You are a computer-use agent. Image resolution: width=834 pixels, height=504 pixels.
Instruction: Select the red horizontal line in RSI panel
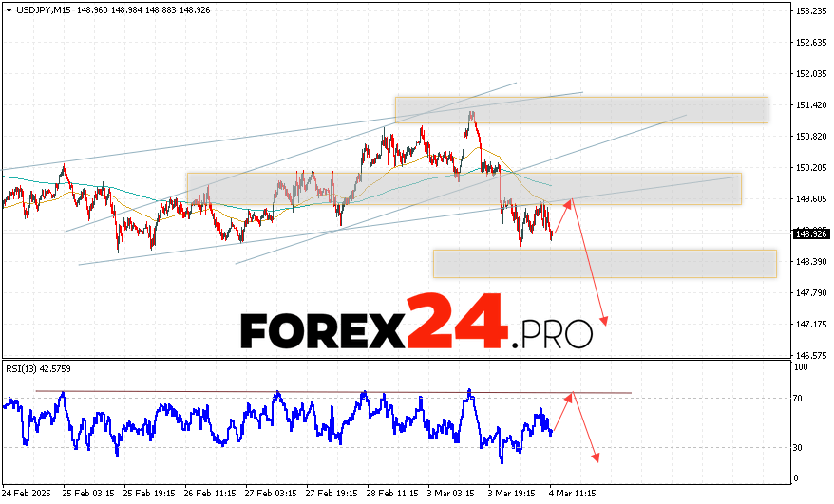tap(332, 392)
